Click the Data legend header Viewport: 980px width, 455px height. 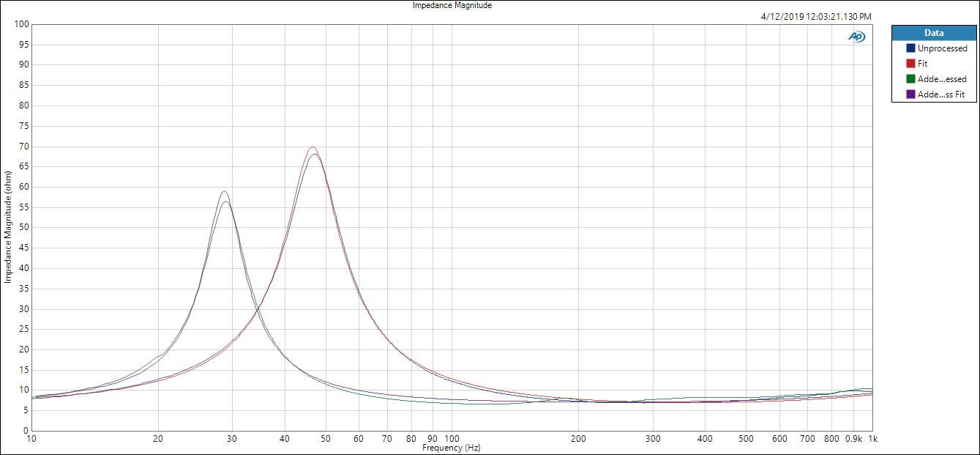tap(934, 33)
